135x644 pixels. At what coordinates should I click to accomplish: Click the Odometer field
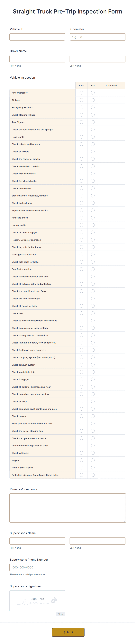(97, 37)
